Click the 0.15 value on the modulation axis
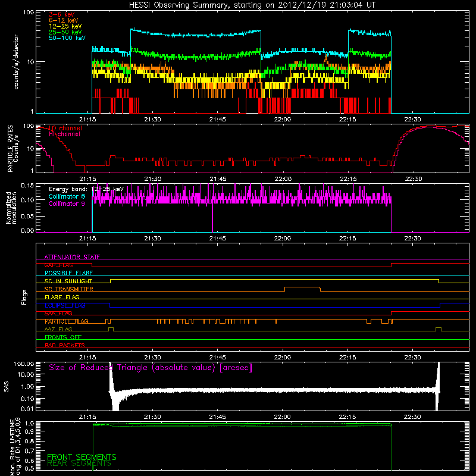Viewport: 476px width, 476px height. click(27, 185)
